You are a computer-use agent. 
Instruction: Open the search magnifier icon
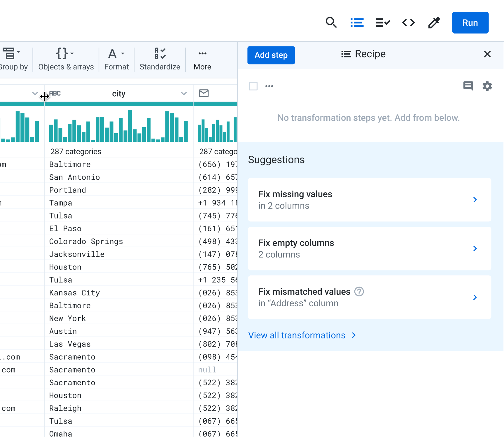point(331,22)
